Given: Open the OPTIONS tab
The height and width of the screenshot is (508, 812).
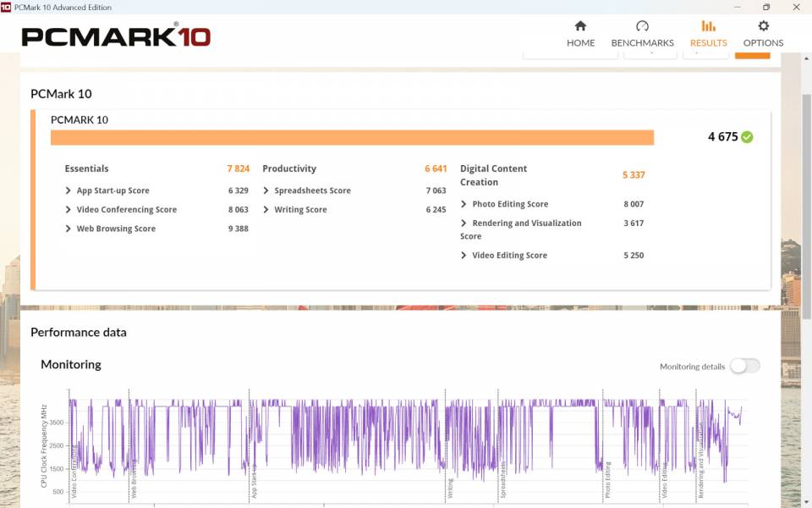Looking at the screenshot, I should (763, 34).
